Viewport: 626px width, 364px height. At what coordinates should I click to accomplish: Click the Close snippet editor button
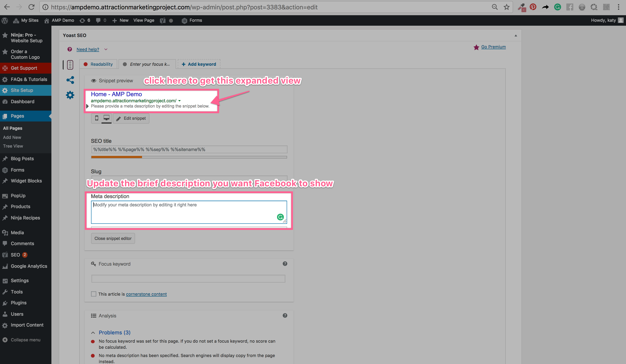click(x=113, y=238)
